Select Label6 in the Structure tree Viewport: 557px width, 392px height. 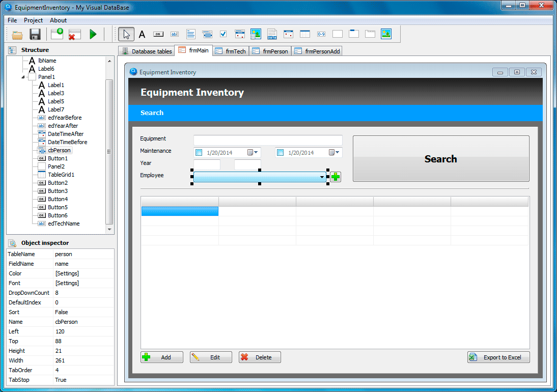click(x=46, y=69)
